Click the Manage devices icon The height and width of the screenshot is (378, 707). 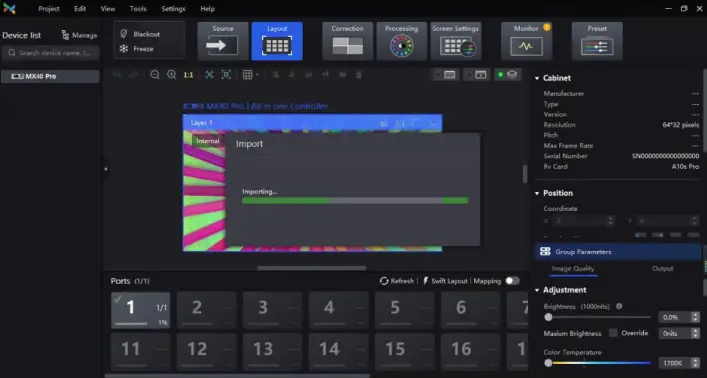tap(65, 35)
